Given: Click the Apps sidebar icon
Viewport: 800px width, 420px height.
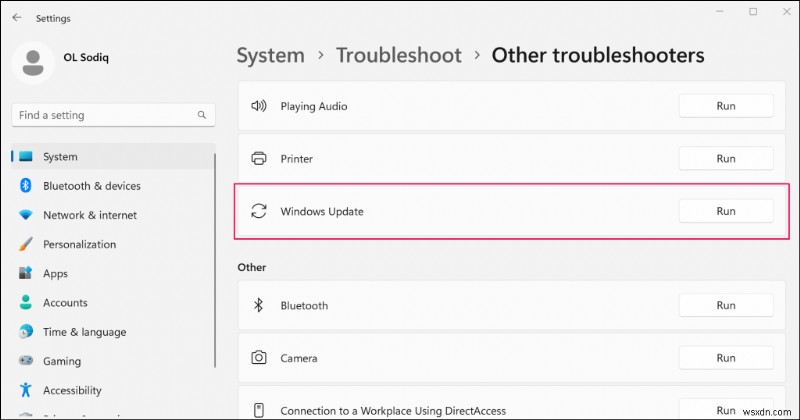Looking at the screenshot, I should click(x=26, y=273).
